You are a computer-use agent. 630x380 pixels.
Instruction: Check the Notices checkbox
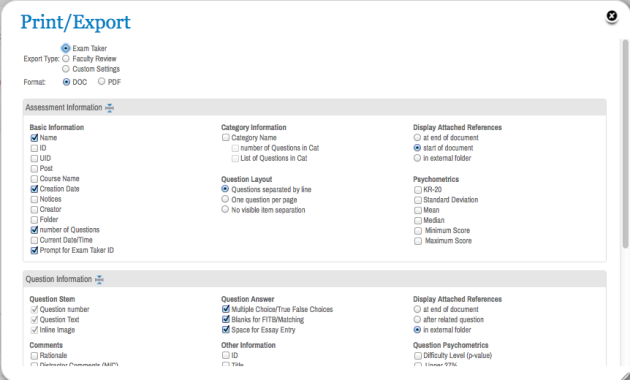coord(35,199)
